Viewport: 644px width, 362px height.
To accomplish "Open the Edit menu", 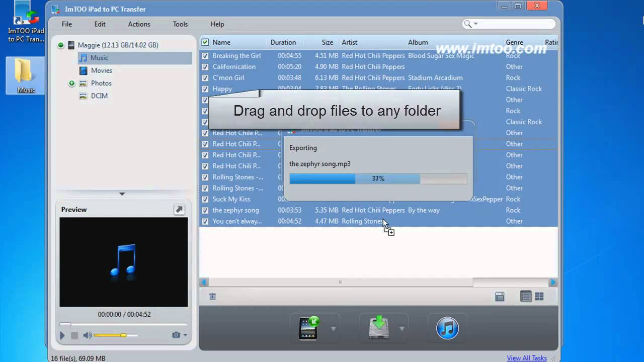I will (x=100, y=24).
